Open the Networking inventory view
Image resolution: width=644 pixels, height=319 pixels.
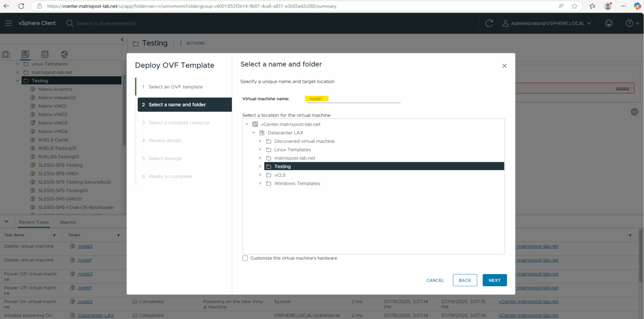[64, 54]
